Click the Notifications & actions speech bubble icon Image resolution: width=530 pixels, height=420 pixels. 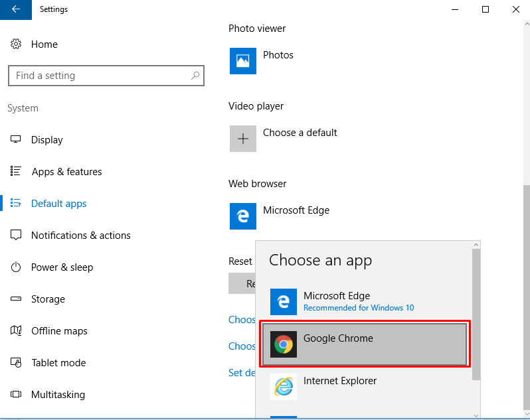(16, 235)
